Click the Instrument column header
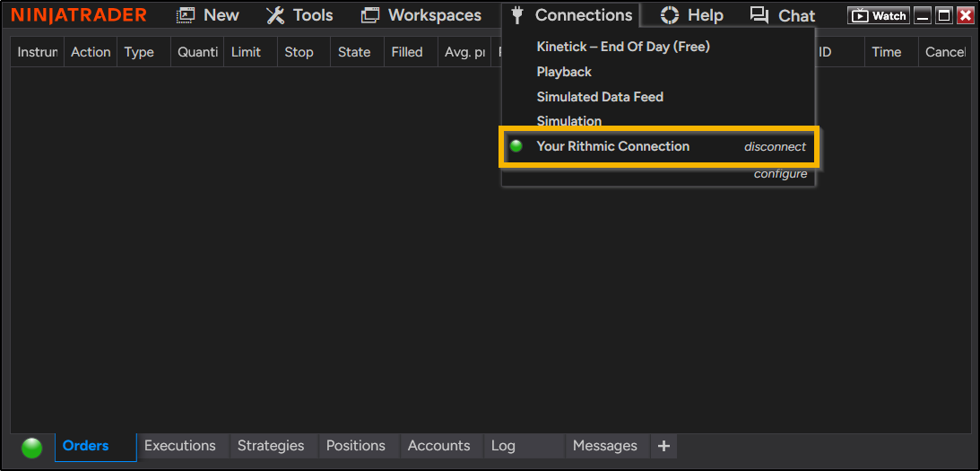Viewport: 980px width, 471px height. [38, 52]
